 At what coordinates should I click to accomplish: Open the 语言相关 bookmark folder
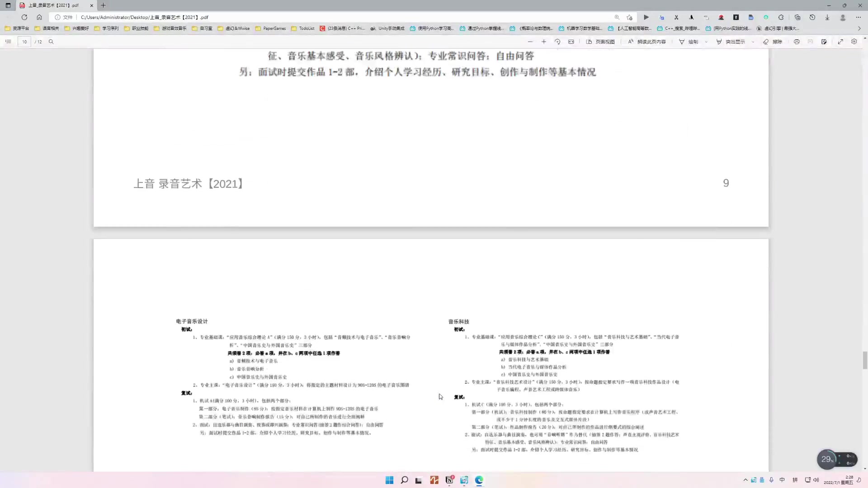[x=47, y=28]
